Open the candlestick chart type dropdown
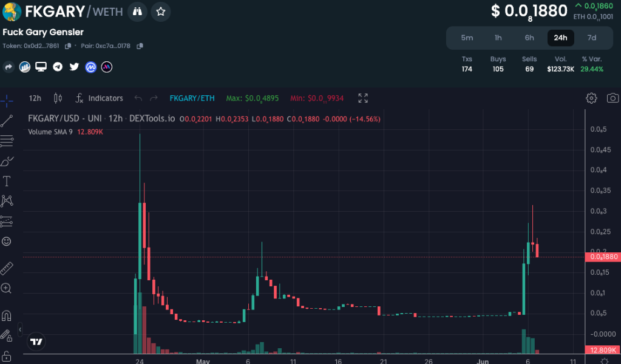The image size is (621, 364). coord(58,98)
